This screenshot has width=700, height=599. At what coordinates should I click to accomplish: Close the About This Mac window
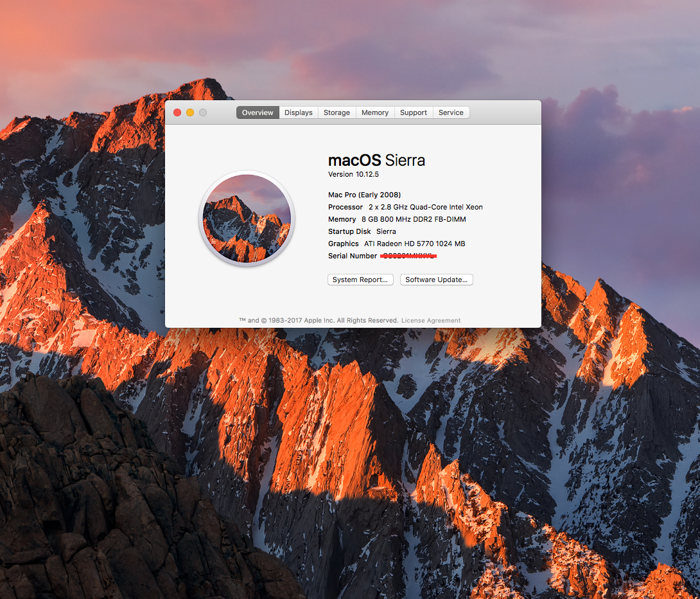tap(177, 112)
